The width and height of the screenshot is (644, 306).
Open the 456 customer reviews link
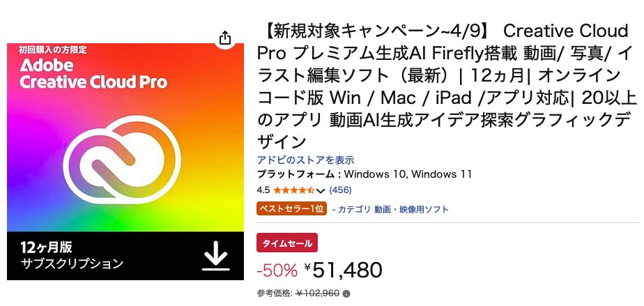pyautogui.click(x=340, y=190)
